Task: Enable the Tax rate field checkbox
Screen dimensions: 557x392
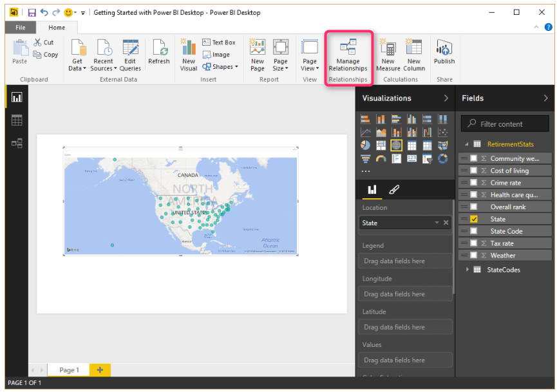Action: coord(474,243)
